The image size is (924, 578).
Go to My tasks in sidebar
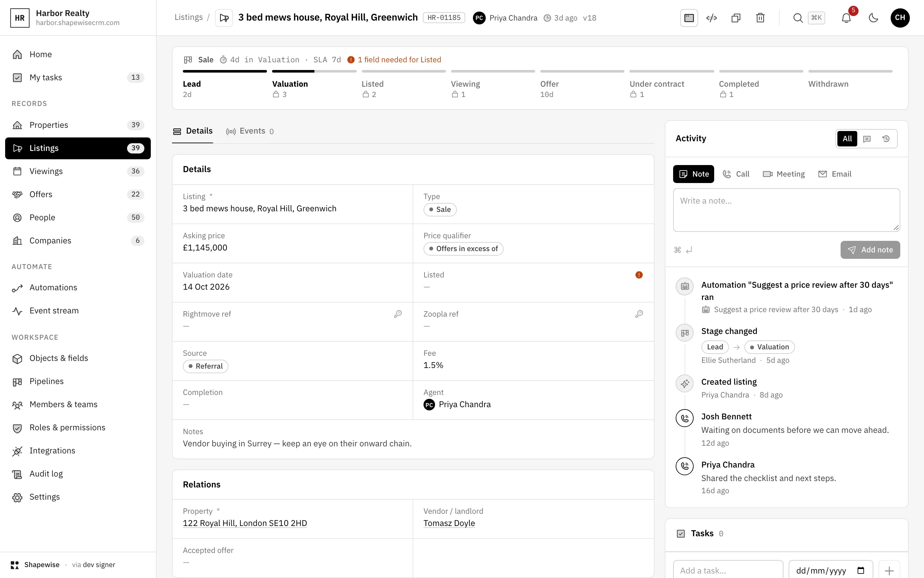(x=78, y=78)
